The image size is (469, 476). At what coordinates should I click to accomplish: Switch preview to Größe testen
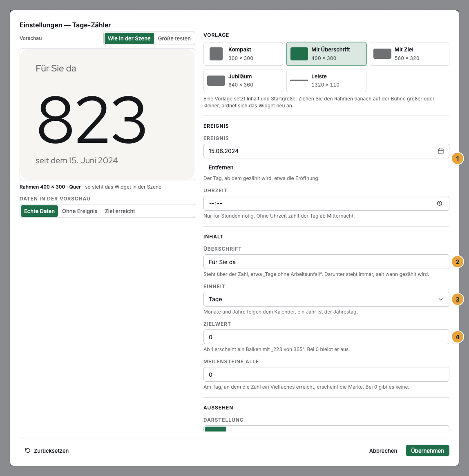coord(174,38)
